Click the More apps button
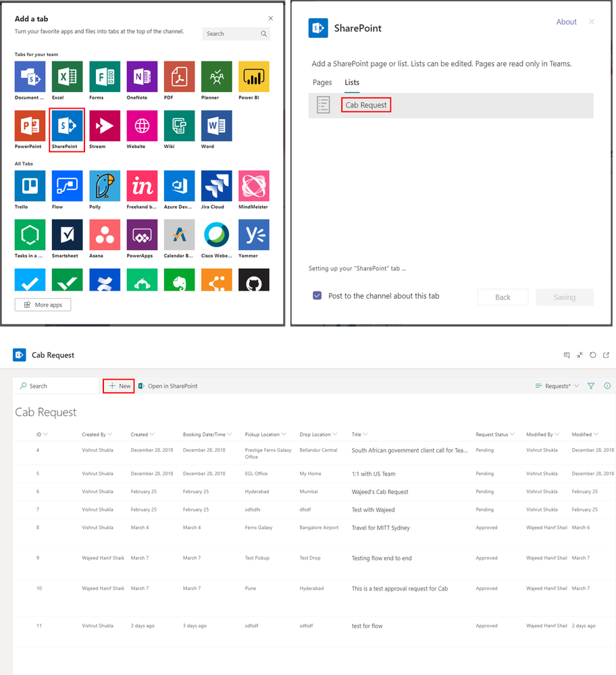The height and width of the screenshot is (675, 616). pyautogui.click(x=43, y=305)
